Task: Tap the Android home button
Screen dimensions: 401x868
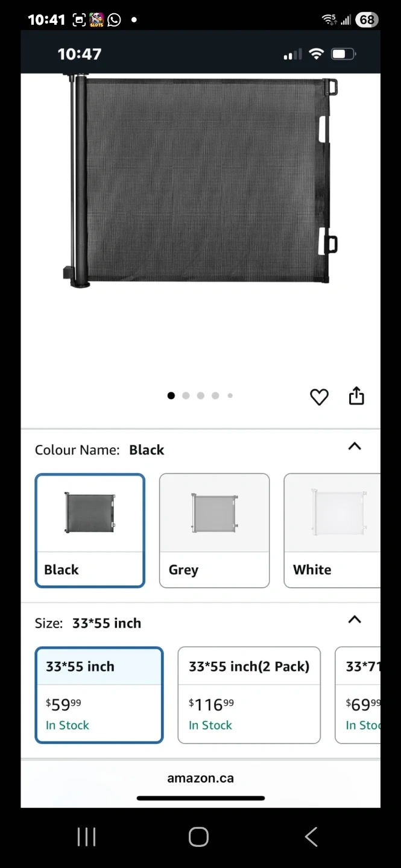Action: pos(198,837)
